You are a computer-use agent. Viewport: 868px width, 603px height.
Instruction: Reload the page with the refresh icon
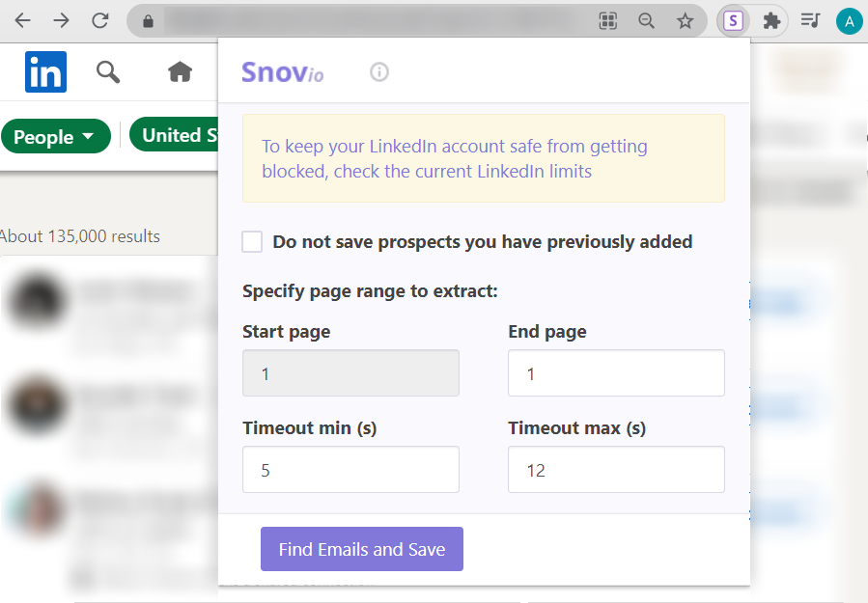[99, 20]
